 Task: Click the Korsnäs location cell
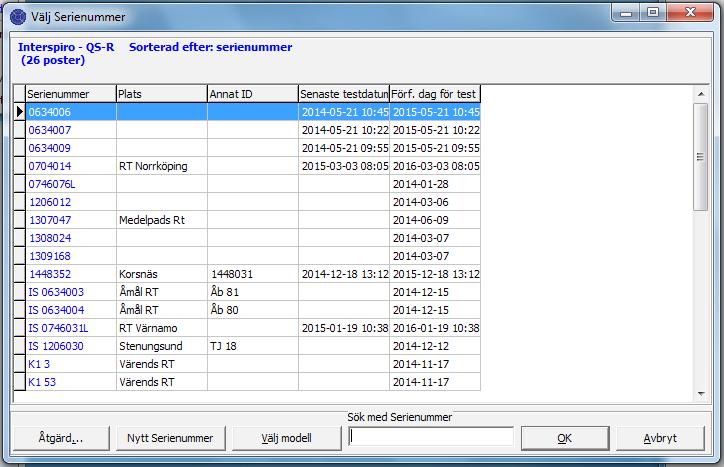[162, 274]
